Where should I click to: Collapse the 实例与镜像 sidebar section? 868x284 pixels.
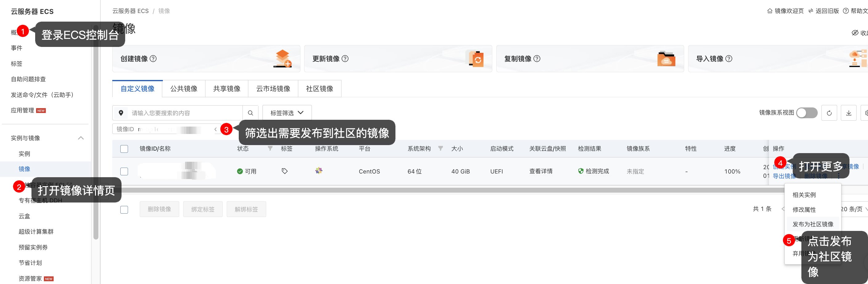click(x=81, y=138)
